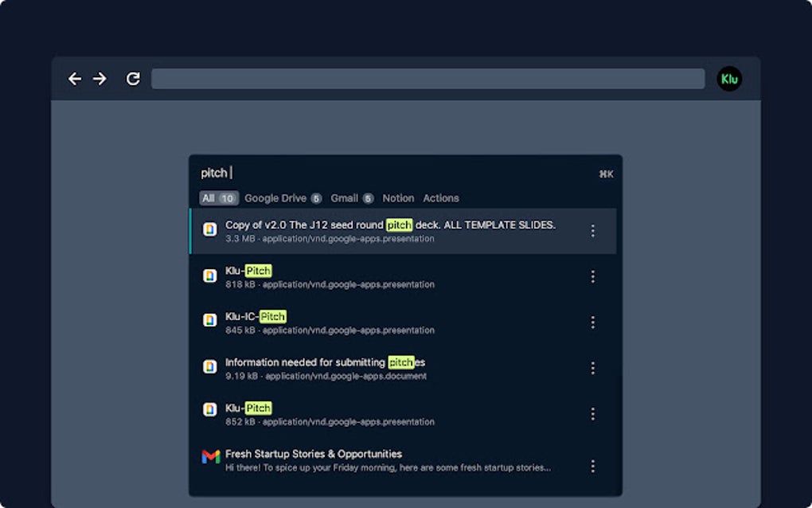Click the browser back arrow
The height and width of the screenshot is (508, 812).
pos(75,79)
